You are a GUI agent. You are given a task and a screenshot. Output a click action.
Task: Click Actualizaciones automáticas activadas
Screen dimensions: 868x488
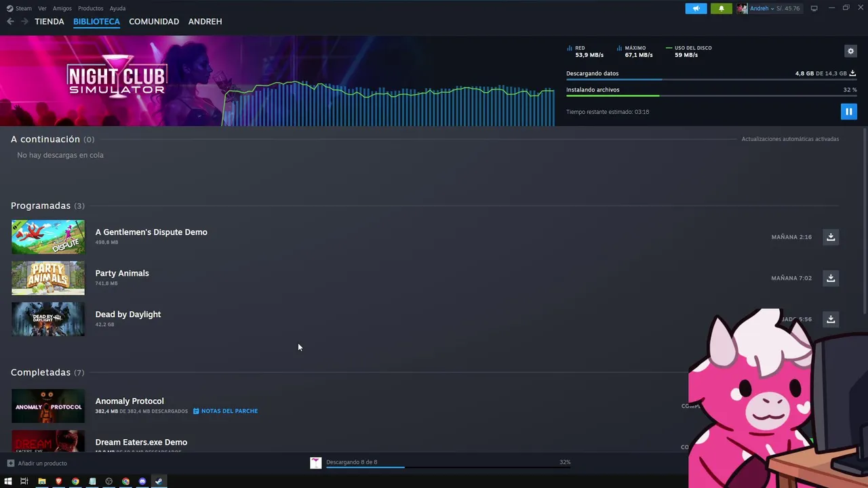tap(790, 139)
